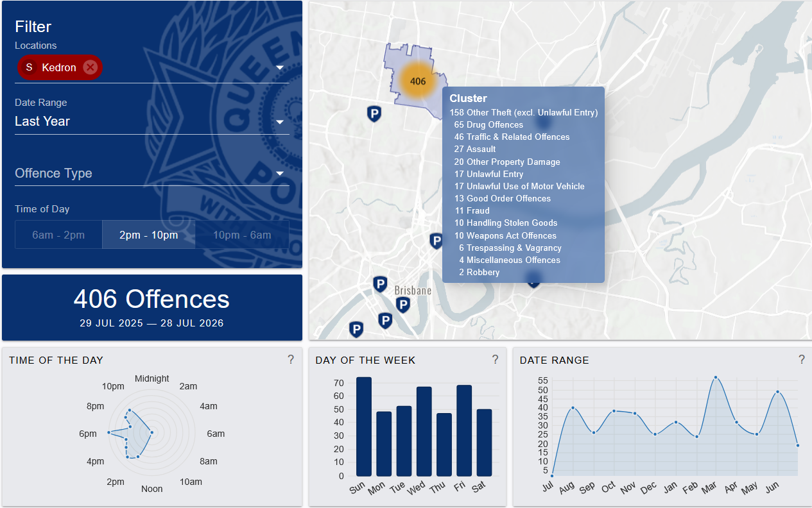Click the bottom-left police station marker
Viewport: 812px width, 508px height.
pos(356,330)
